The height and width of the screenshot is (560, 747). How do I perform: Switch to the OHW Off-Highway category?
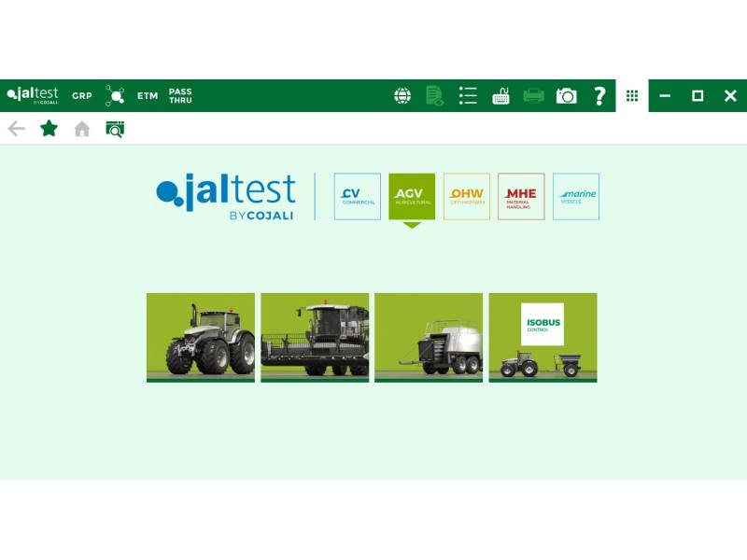click(464, 195)
